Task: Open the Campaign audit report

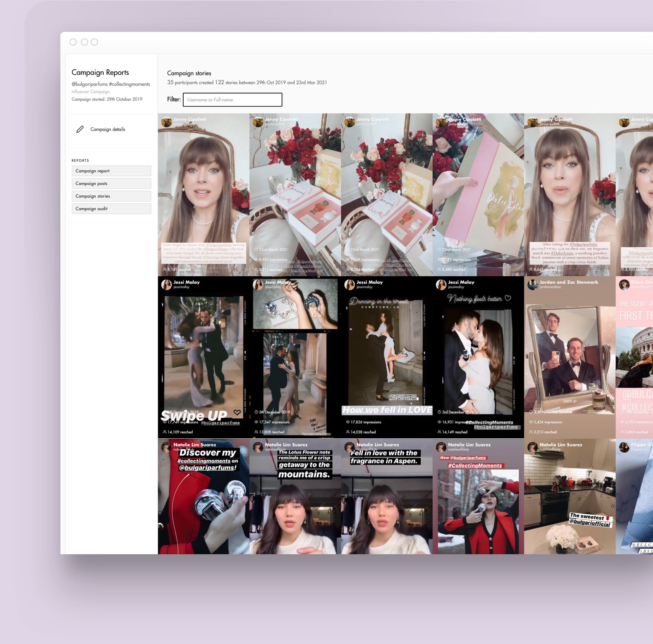Action: pos(111,209)
